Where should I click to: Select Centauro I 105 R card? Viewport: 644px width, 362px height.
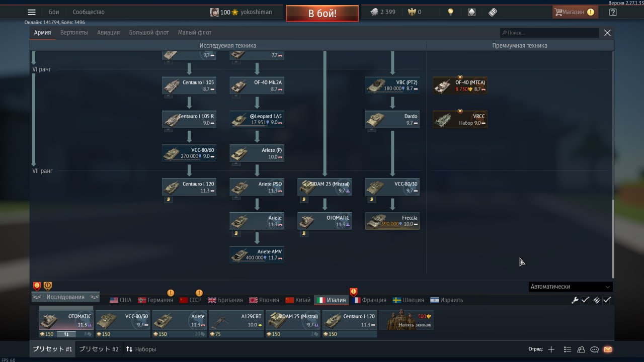click(x=189, y=119)
